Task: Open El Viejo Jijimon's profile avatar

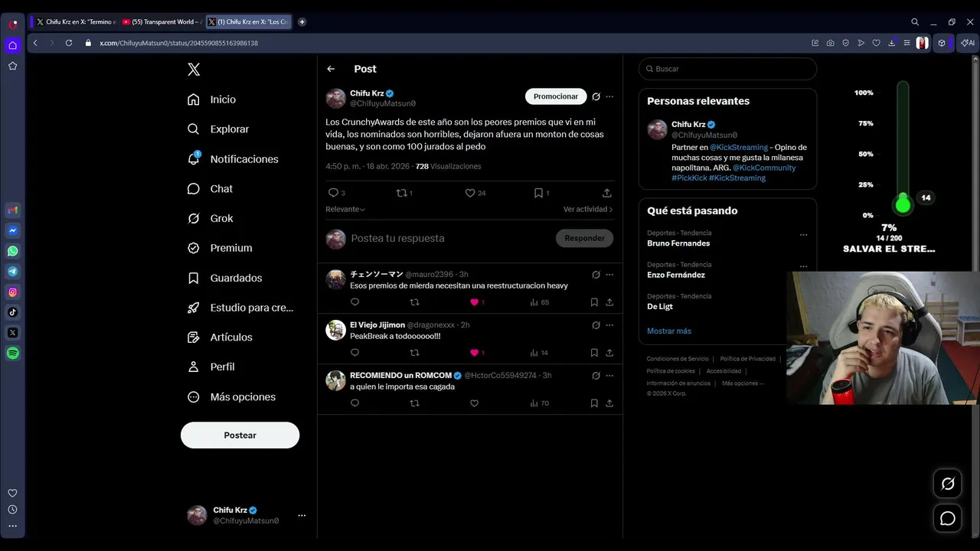Action: click(335, 330)
